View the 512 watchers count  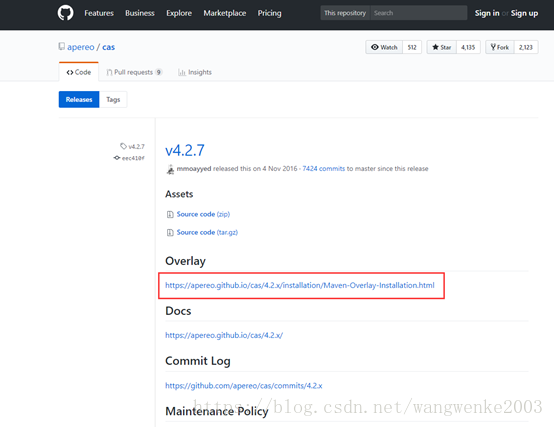(412, 47)
